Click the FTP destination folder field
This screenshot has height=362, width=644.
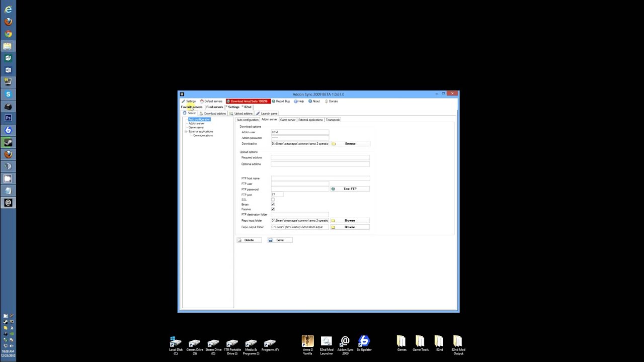tap(300, 215)
